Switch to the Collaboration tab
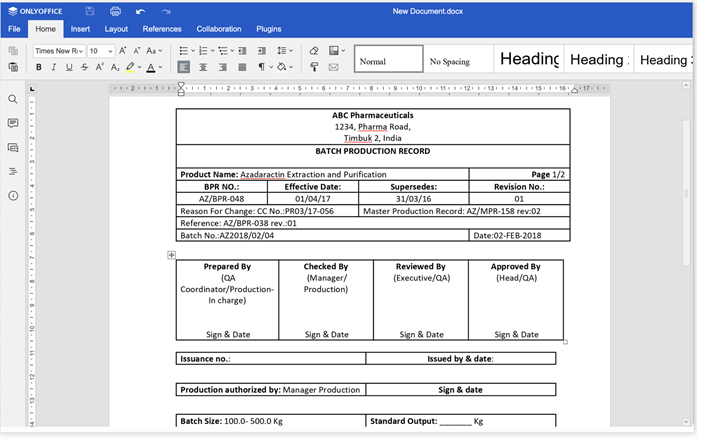 tap(219, 29)
